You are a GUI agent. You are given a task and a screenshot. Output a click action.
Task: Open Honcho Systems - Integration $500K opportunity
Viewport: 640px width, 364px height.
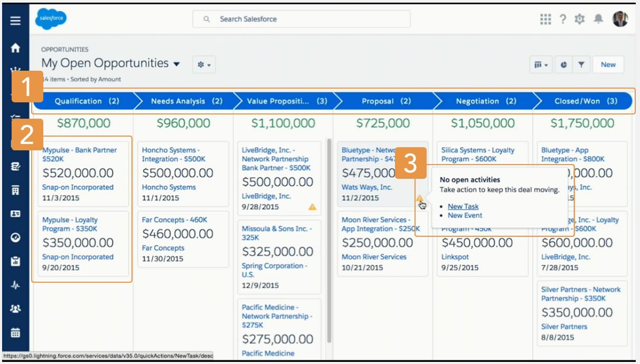[173, 155]
